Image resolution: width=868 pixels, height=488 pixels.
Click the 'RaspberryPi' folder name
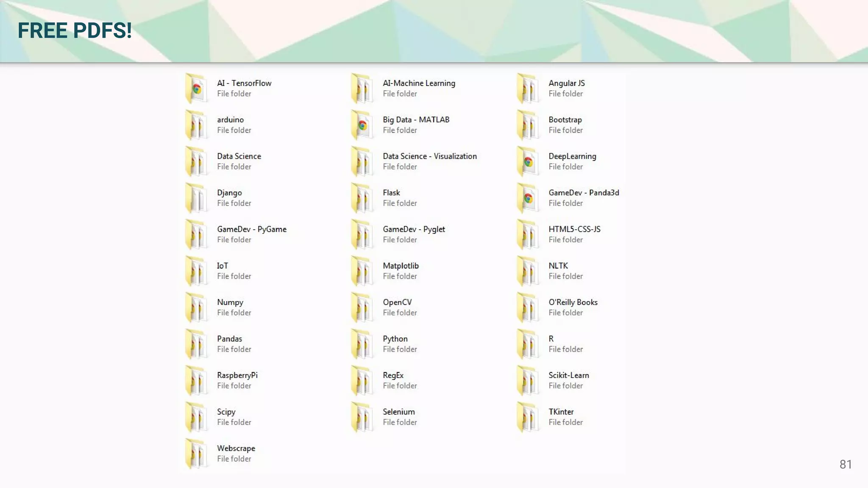(x=237, y=375)
